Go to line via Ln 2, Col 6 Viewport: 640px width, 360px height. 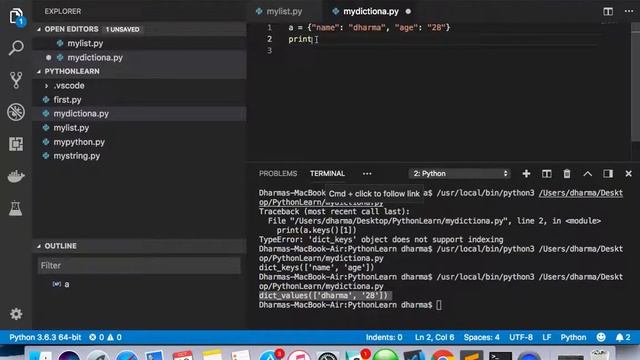pyautogui.click(x=434, y=337)
